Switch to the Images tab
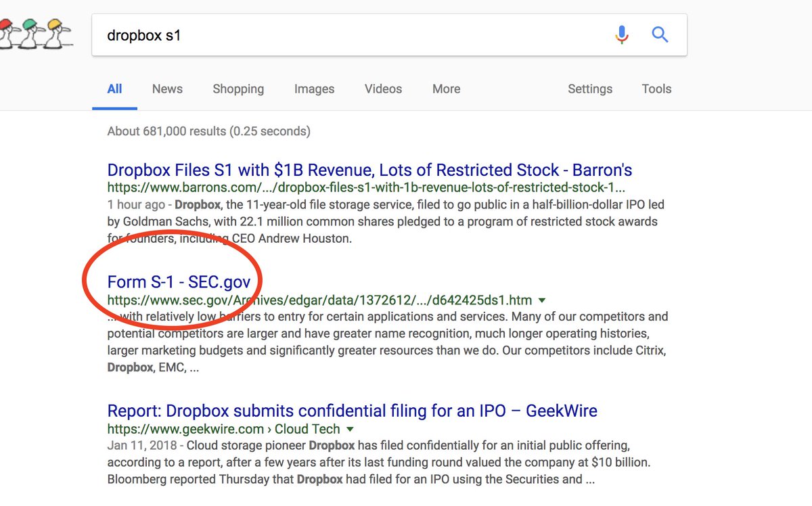The width and height of the screenshot is (812, 506). click(314, 89)
